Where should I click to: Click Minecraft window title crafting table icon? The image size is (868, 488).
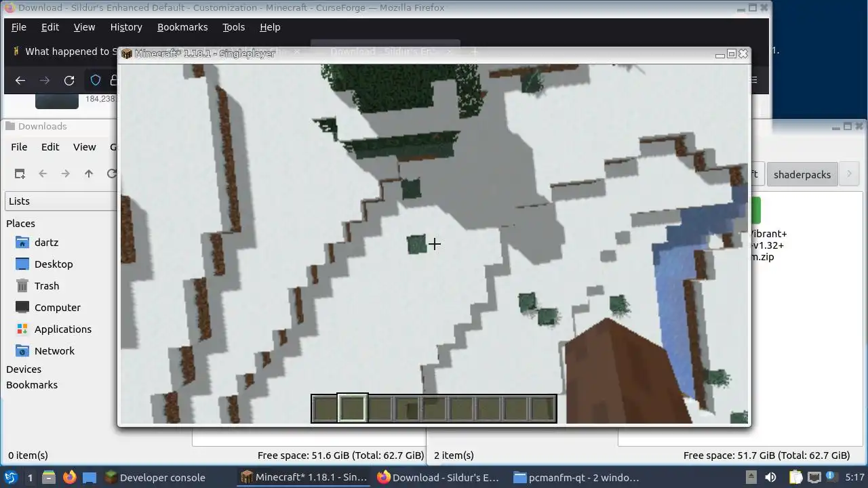127,54
